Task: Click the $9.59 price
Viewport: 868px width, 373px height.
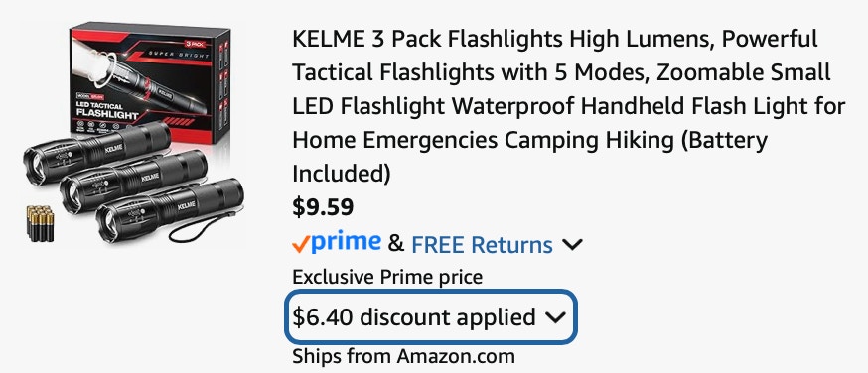Action: point(323,207)
